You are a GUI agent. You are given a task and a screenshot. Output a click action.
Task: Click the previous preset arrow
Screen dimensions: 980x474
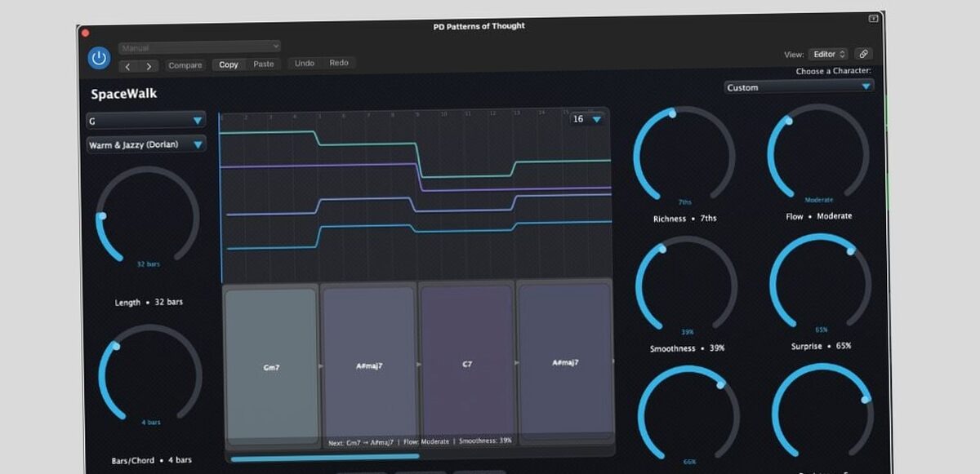[x=129, y=66]
